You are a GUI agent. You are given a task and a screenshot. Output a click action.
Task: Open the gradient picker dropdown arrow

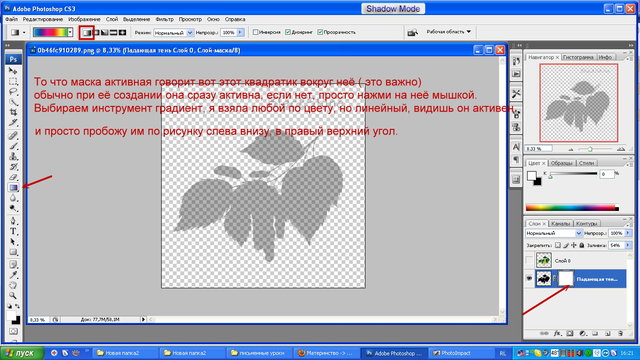coord(70,32)
